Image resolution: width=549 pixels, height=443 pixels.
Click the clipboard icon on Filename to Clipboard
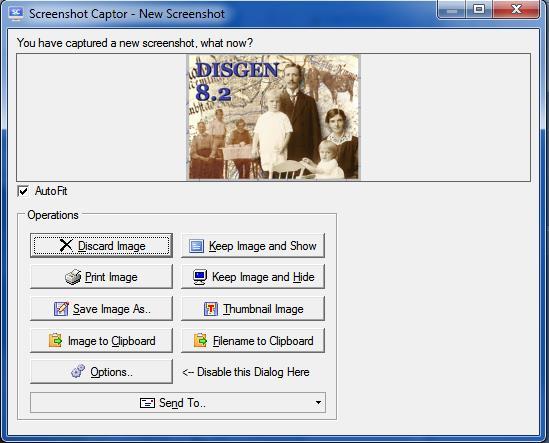tap(201, 340)
